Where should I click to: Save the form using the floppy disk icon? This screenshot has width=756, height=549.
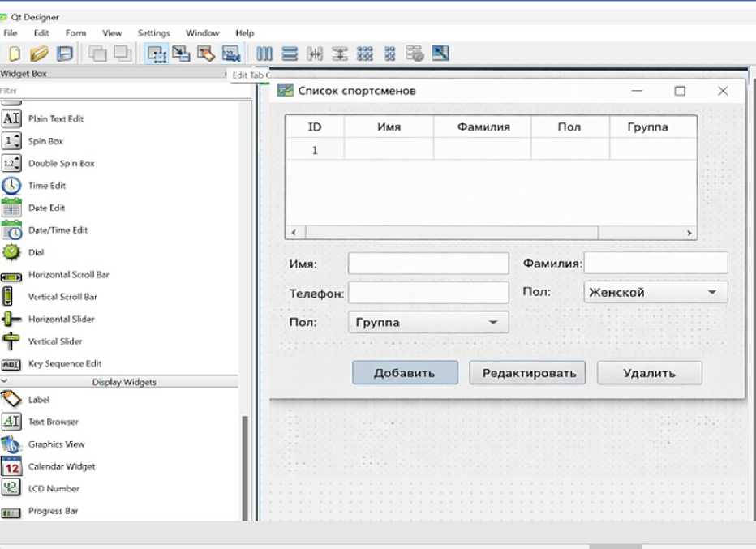(x=64, y=54)
